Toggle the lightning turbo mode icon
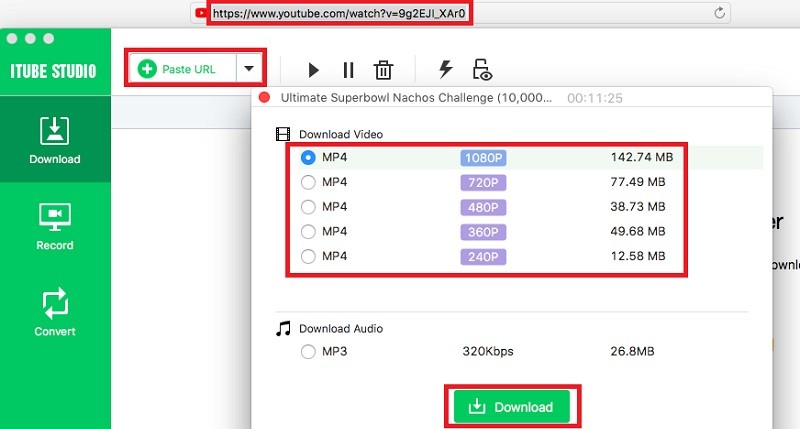 pyautogui.click(x=446, y=69)
